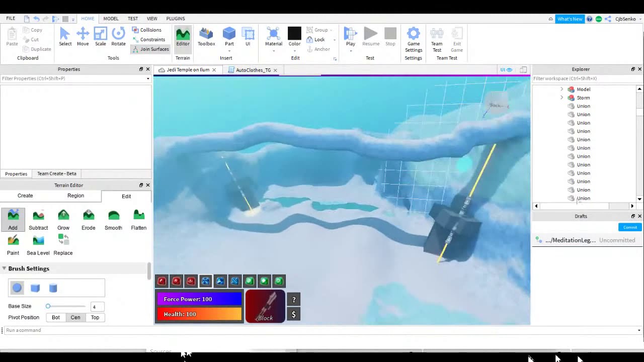Select the Paint terrain tool

click(13, 245)
